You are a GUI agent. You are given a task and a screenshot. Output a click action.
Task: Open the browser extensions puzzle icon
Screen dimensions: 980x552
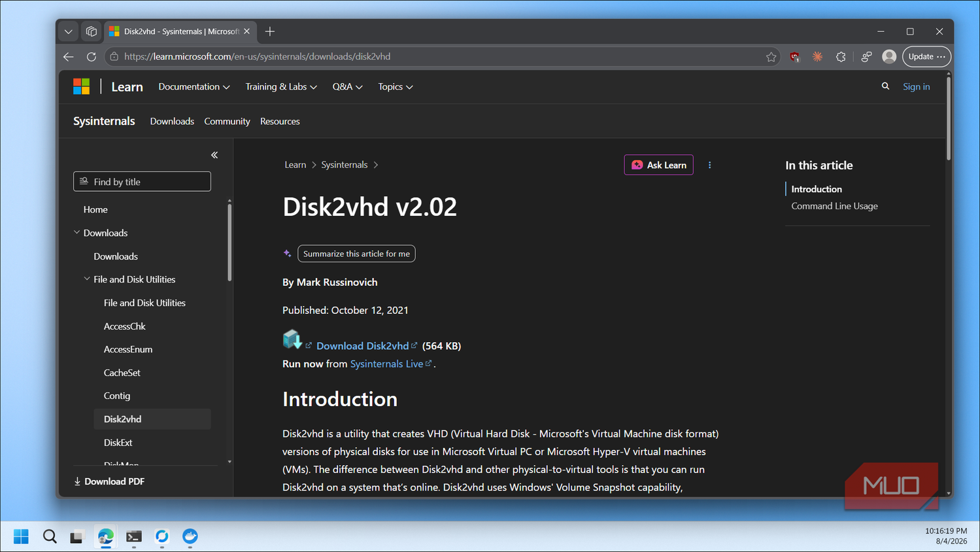point(841,57)
